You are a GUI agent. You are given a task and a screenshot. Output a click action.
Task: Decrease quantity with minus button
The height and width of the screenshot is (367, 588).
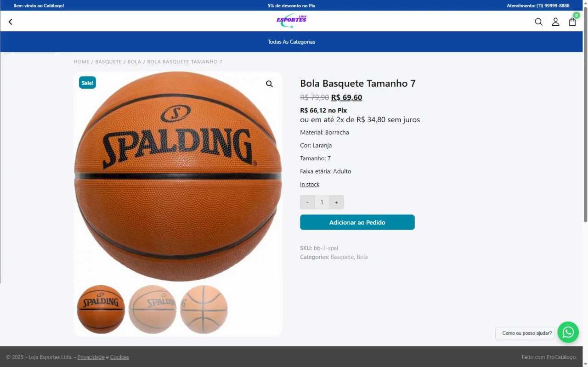[x=307, y=202]
